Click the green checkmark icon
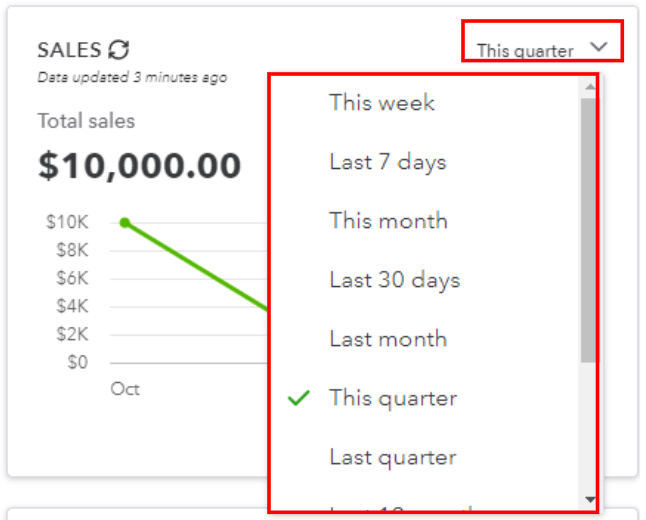The image size is (646, 520). pyautogui.click(x=299, y=398)
